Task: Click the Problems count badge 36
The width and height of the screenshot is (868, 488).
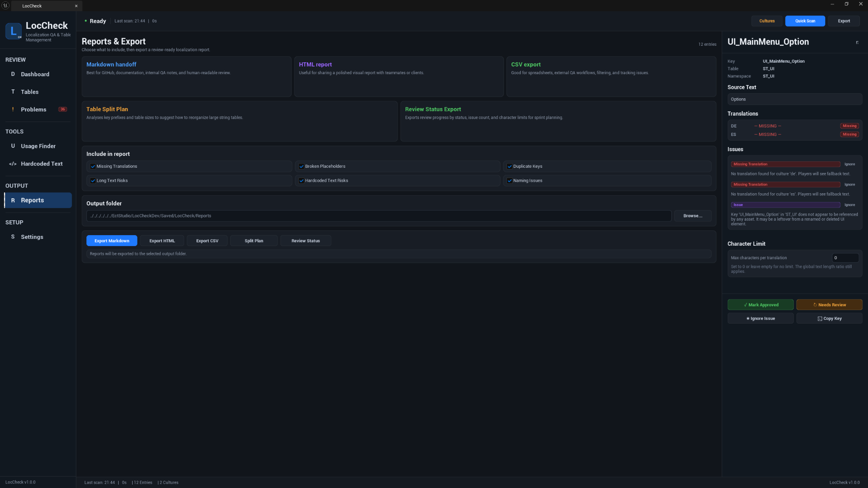Action: tap(63, 109)
